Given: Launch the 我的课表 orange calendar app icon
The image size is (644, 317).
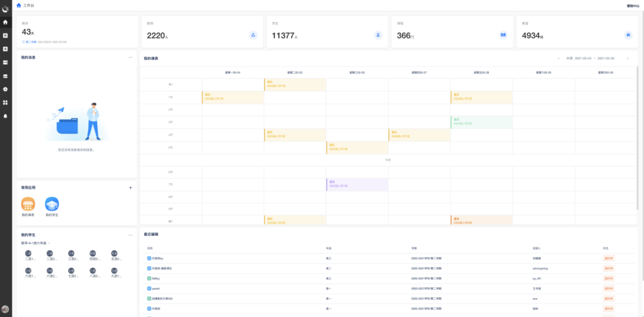Looking at the screenshot, I should pyautogui.click(x=28, y=204).
